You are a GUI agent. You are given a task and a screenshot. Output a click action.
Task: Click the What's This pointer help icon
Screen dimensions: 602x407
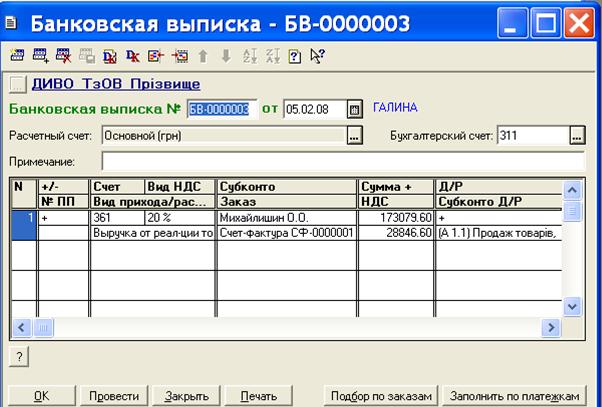tap(318, 56)
